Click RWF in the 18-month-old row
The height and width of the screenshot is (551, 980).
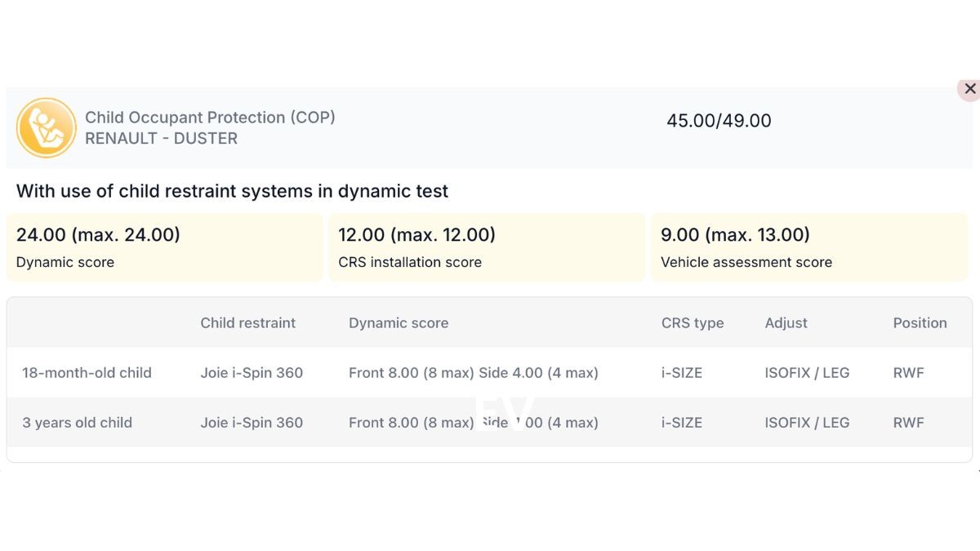(908, 373)
